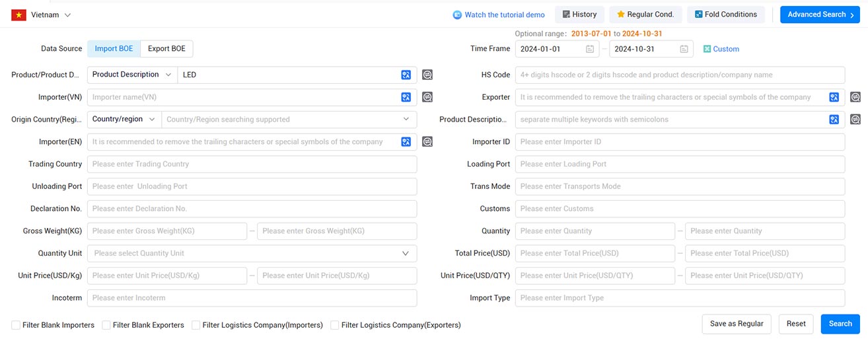Screen dimensions: 868x339
Task: Click translate icon in Exporter field
Action: point(834,97)
